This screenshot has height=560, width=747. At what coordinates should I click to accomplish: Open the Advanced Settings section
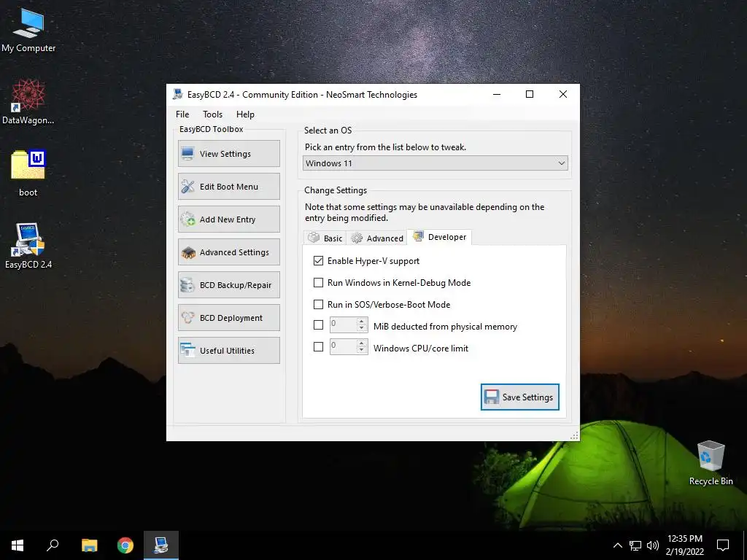228,252
